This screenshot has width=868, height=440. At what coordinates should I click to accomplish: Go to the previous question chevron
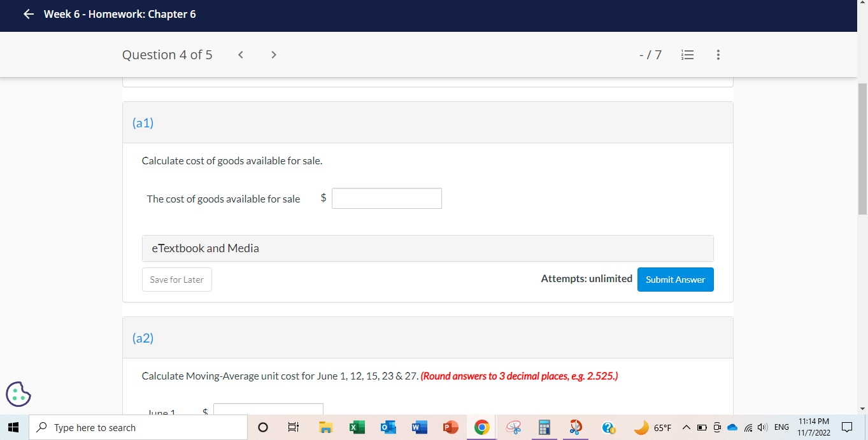pos(240,55)
